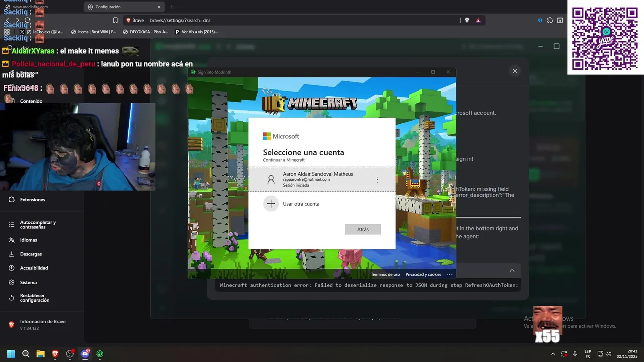This screenshot has width=644, height=362.
Task: Open the LaCholexs X bookmark
Action: pos(41,32)
